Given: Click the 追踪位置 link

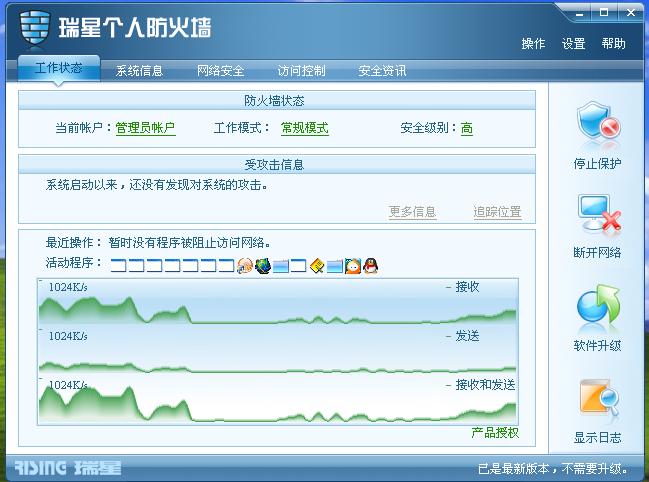Looking at the screenshot, I should (497, 212).
